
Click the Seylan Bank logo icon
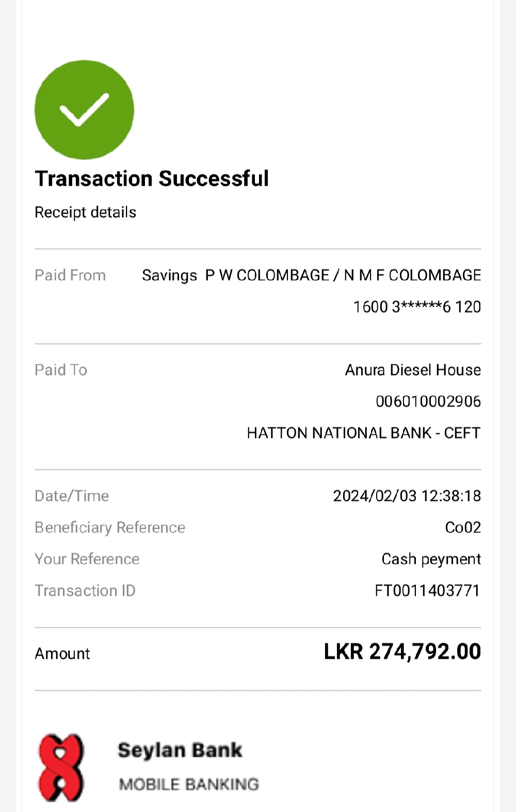61,767
